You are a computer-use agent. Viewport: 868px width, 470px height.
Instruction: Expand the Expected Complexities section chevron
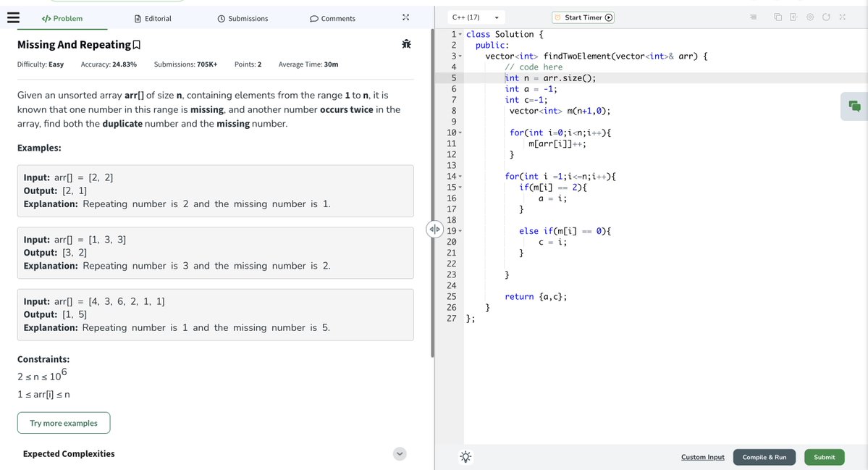tap(400, 454)
